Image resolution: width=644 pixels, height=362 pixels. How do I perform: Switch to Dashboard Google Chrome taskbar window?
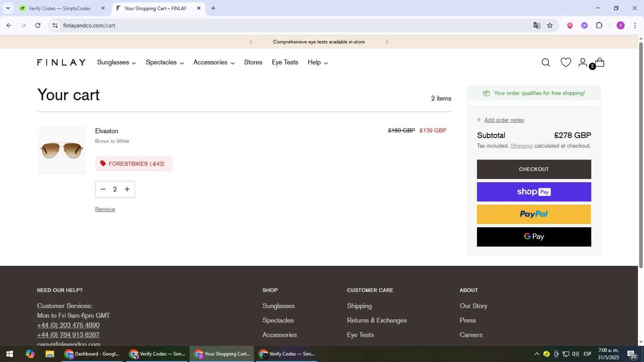pos(92,354)
